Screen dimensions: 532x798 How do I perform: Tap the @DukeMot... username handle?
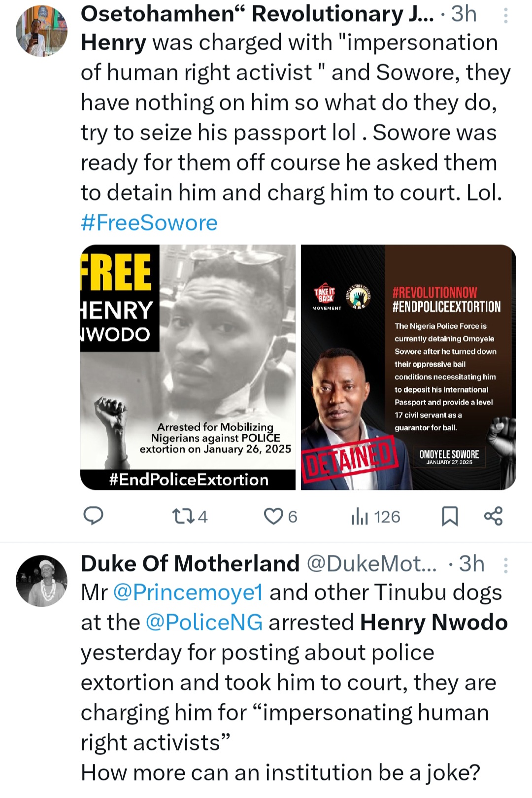[x=371, y=563]
